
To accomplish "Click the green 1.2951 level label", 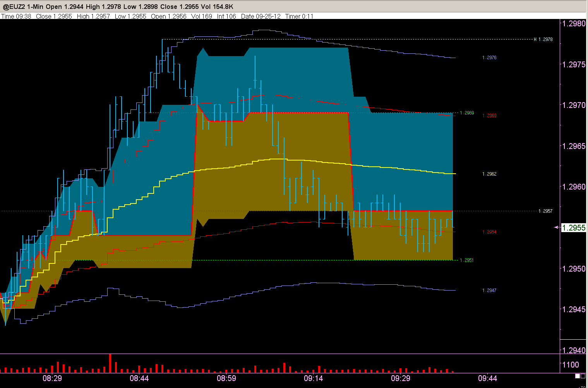I will click(x=467, y=260).
